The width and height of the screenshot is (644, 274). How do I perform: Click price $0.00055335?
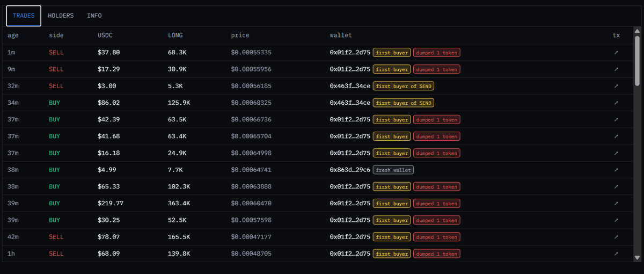coord(252,53)
